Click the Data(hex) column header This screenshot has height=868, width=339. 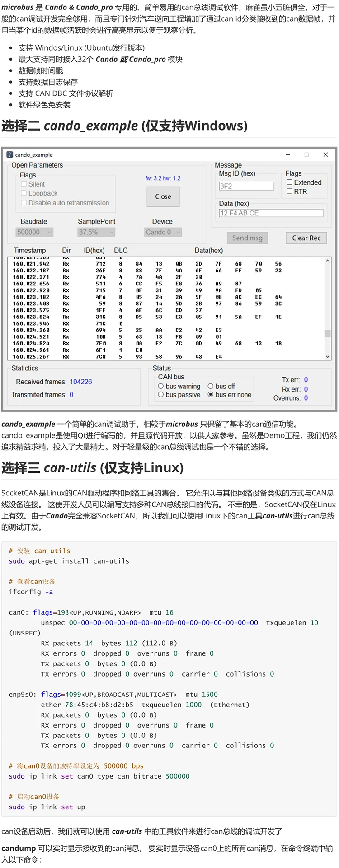(208, 250)
